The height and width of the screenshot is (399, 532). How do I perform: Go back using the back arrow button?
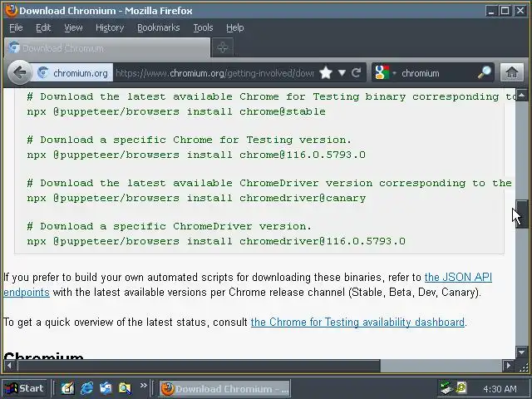20,72
